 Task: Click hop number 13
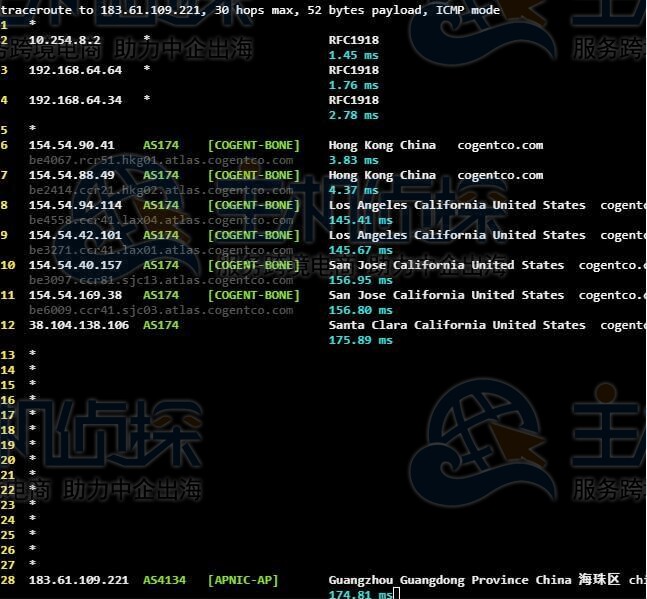click(x=7, y=355)
